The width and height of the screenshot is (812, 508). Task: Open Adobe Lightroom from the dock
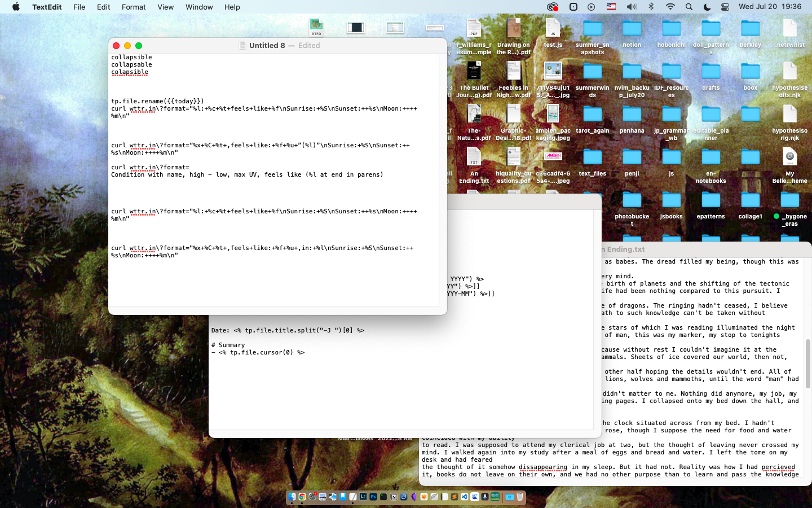pyautogui.click(x=363, y=497)
